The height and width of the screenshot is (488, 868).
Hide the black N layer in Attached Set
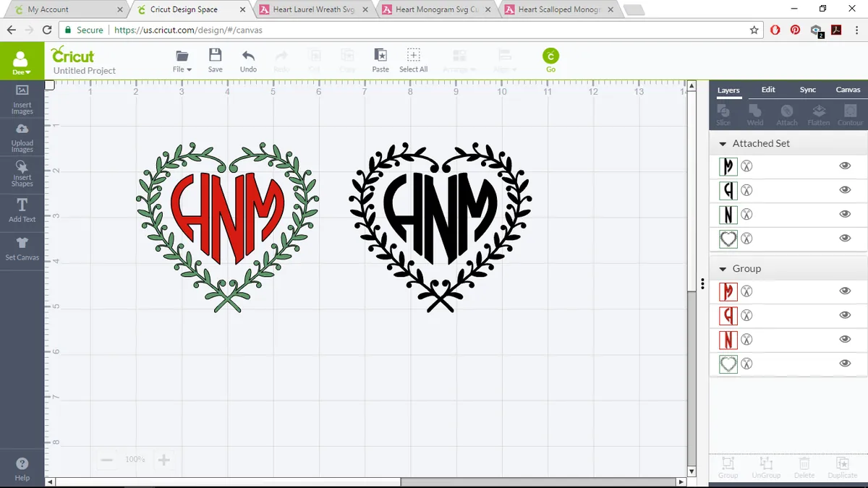pyautogui.click(x=844, y=214)
